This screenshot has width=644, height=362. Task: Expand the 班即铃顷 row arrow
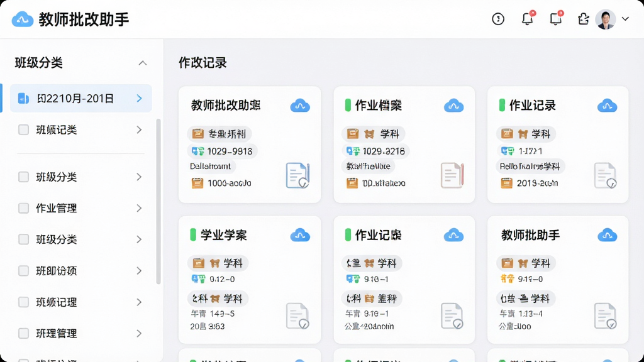click(x=139, y=271)
